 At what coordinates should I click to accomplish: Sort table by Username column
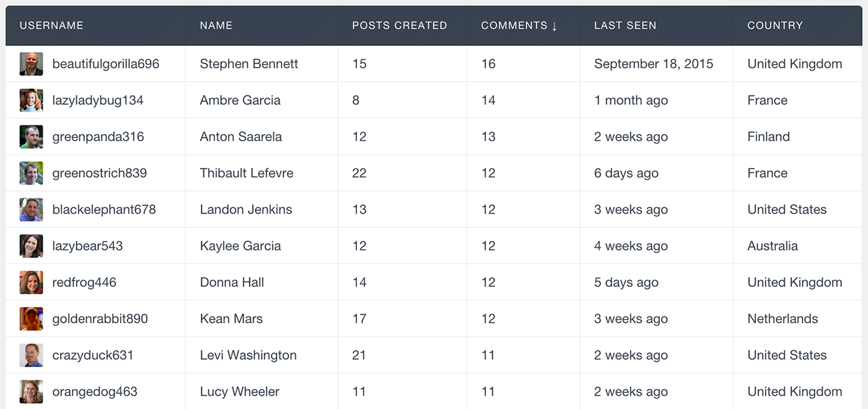point(95,25)
